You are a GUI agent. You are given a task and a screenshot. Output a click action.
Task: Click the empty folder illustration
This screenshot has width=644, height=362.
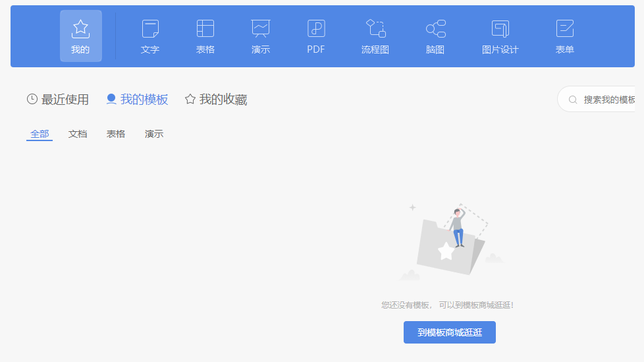[450, 242]
